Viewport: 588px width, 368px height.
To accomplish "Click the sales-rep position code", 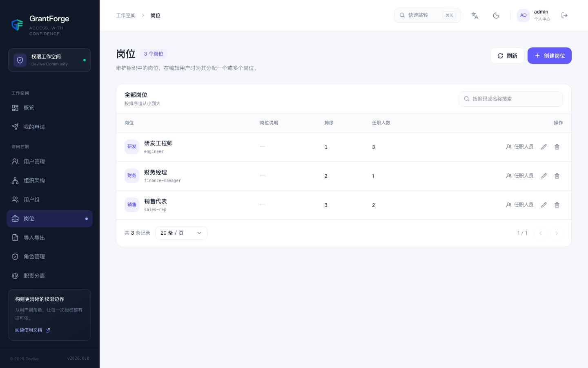I will [x=155, y=210].
